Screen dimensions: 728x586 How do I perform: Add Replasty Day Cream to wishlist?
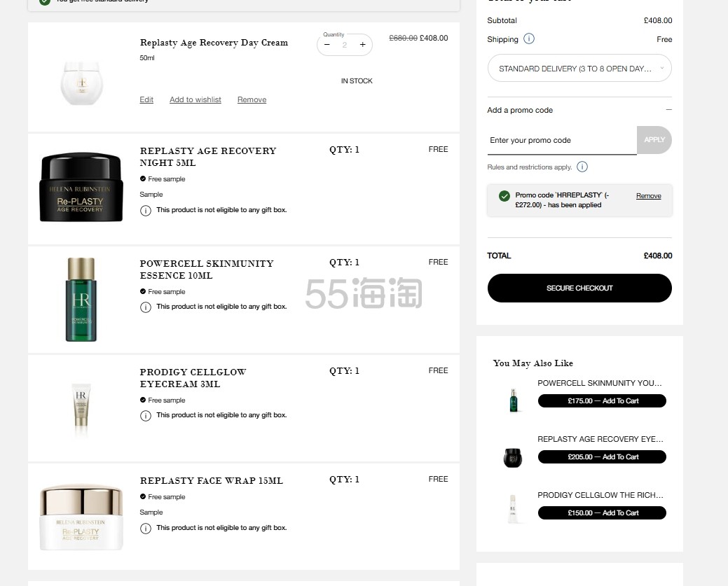pos(195,99)
